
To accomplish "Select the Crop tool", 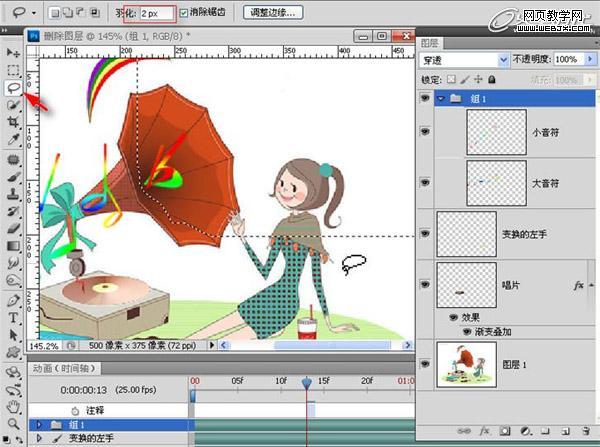I will (x=13, y=122).
